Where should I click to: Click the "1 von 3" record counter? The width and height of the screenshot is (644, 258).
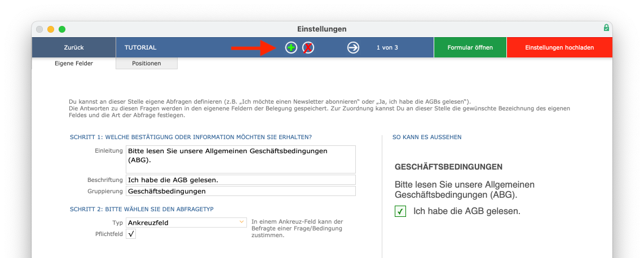(x=387, y=48)
